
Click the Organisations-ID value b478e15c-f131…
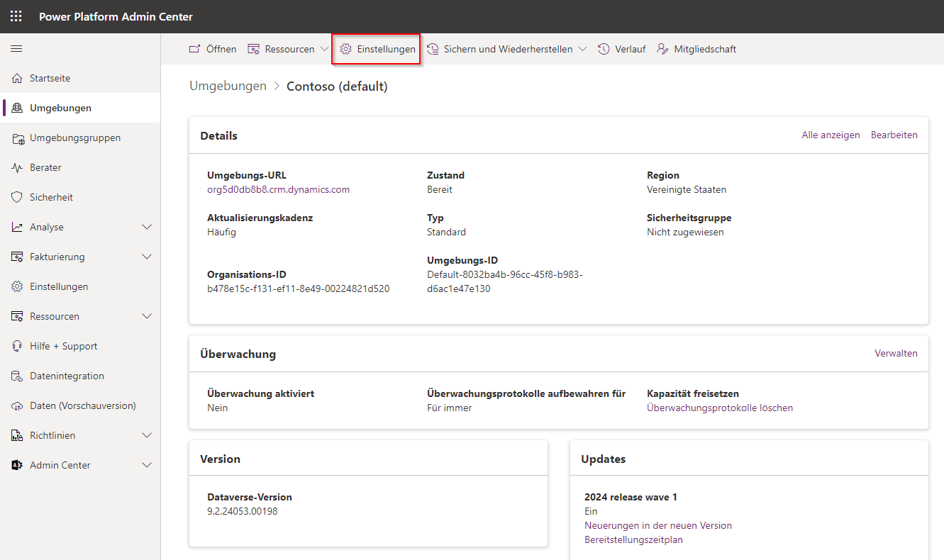tap(298, 289)
